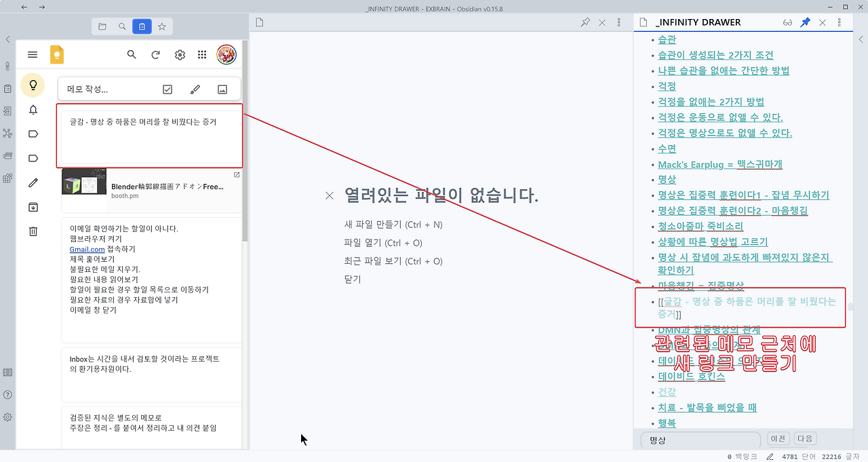Image resolution: width=868 pixels, height=462 pixels.
Task: Click the Google Keep panel scrollbar
Action: tap(245, 142)
